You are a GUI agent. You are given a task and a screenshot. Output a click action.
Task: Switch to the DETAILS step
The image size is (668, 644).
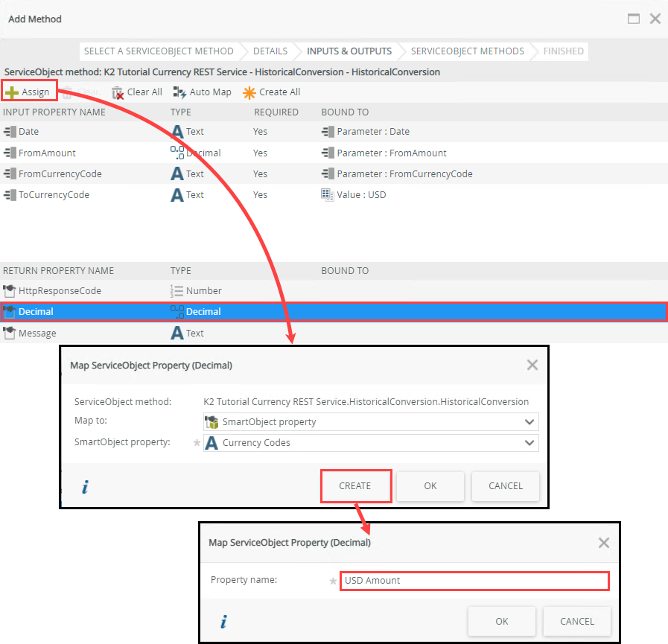tap(270, 51)
